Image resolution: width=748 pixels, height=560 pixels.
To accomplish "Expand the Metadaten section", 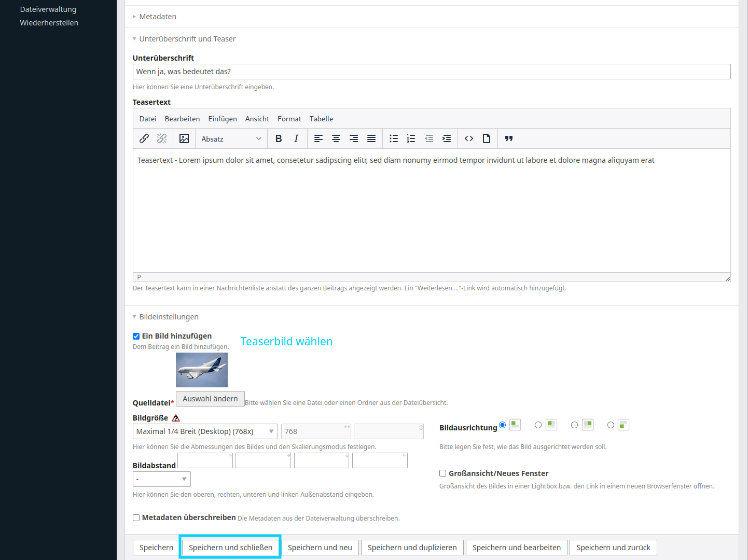I will (158, 17).
